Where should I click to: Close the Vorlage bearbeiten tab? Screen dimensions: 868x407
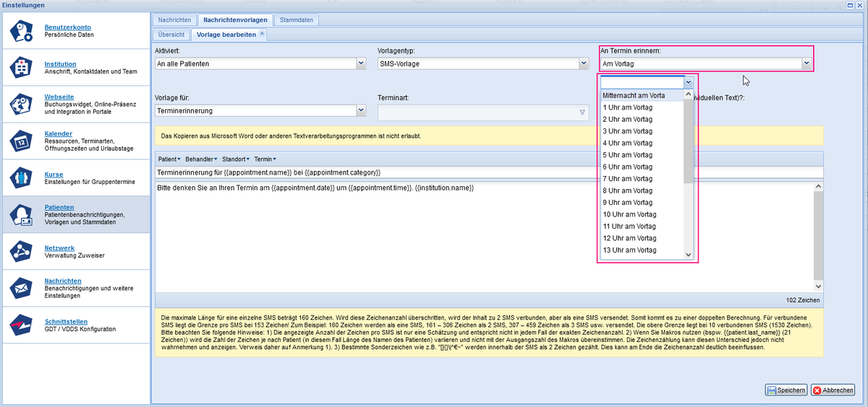coord(262,34)
